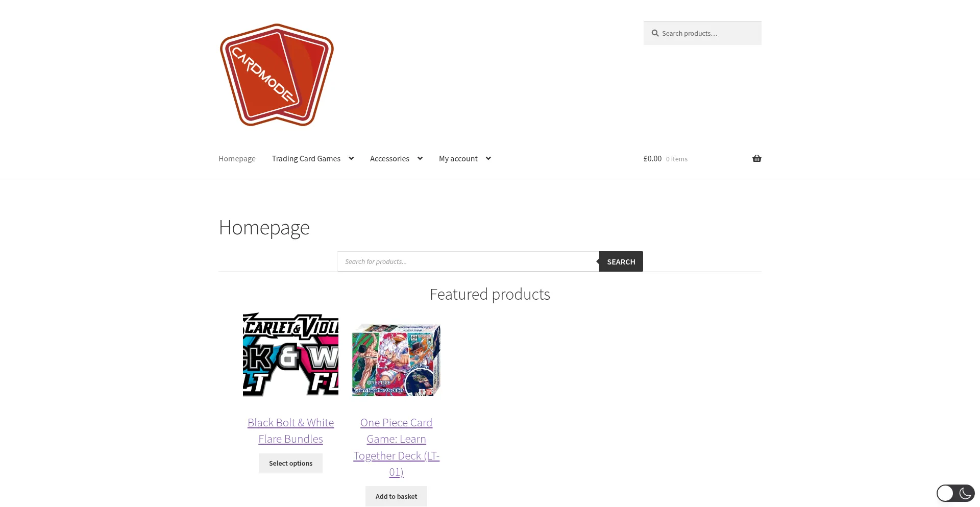The height and width of the screenshot is (507, 980).
Task: Open the basket icon in header
Action: point(756,158)
